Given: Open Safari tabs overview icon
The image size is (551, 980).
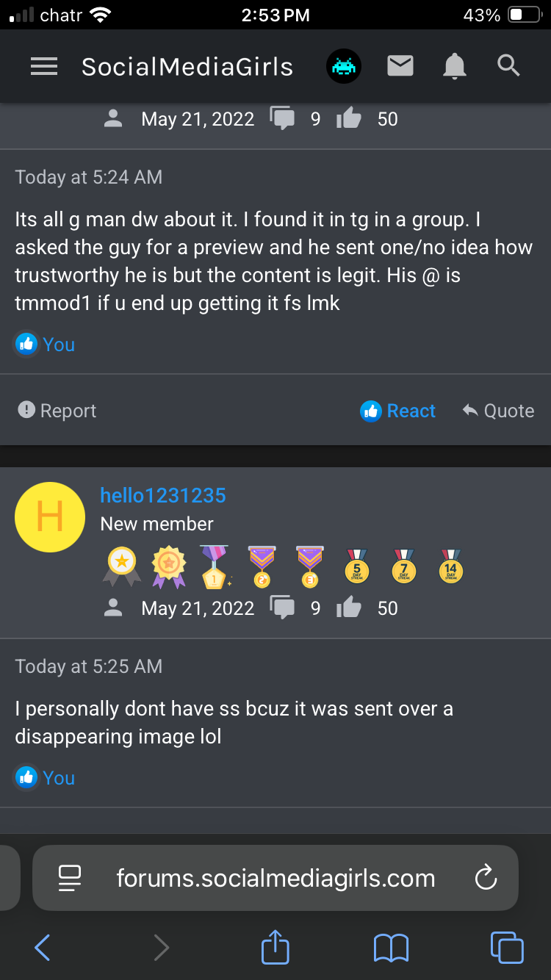Looking at the screenshot, I should [507, 948].
